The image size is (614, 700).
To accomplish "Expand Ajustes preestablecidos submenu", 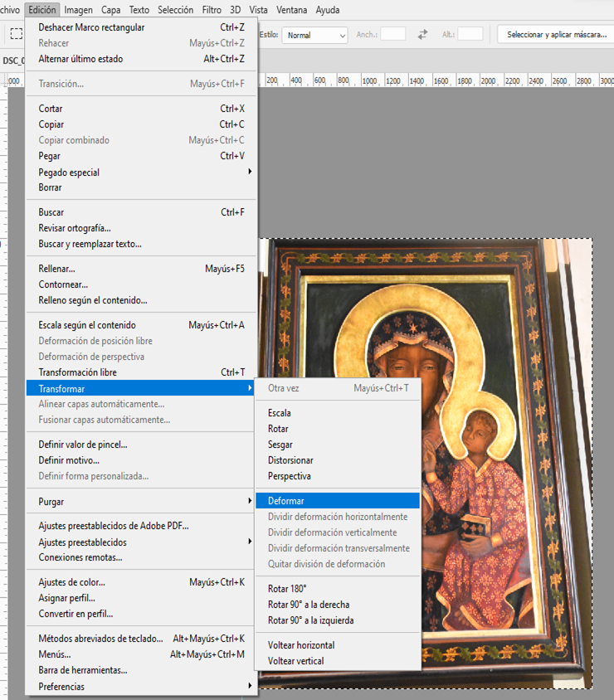I will (x=142, y=542).
